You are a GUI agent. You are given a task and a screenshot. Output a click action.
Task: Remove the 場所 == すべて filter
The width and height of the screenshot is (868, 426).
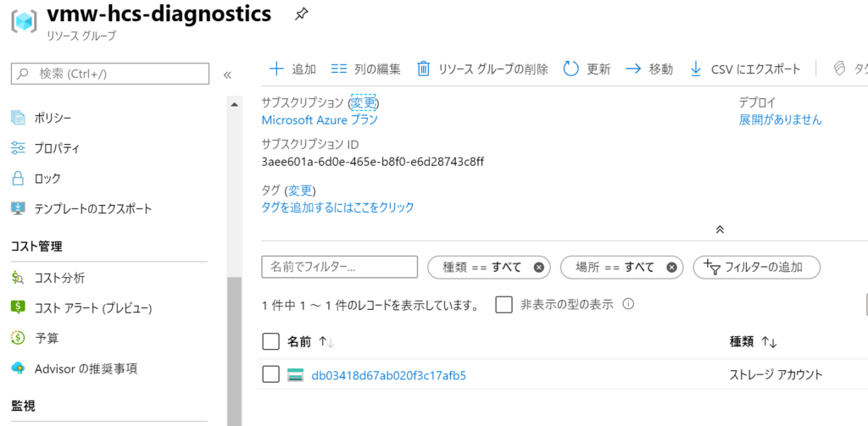(671, 268)
